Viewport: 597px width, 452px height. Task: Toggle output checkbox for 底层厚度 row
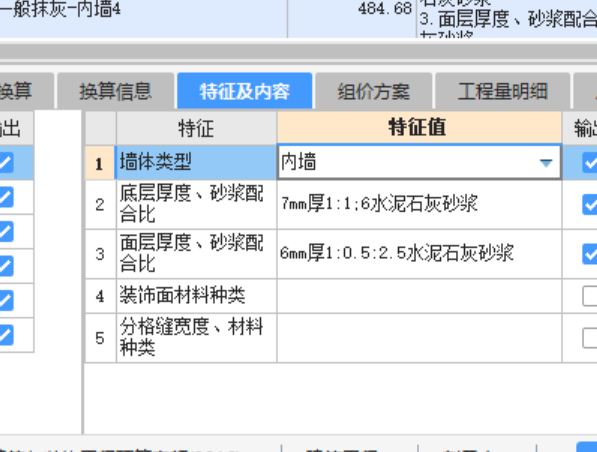(x=590, y=204)
